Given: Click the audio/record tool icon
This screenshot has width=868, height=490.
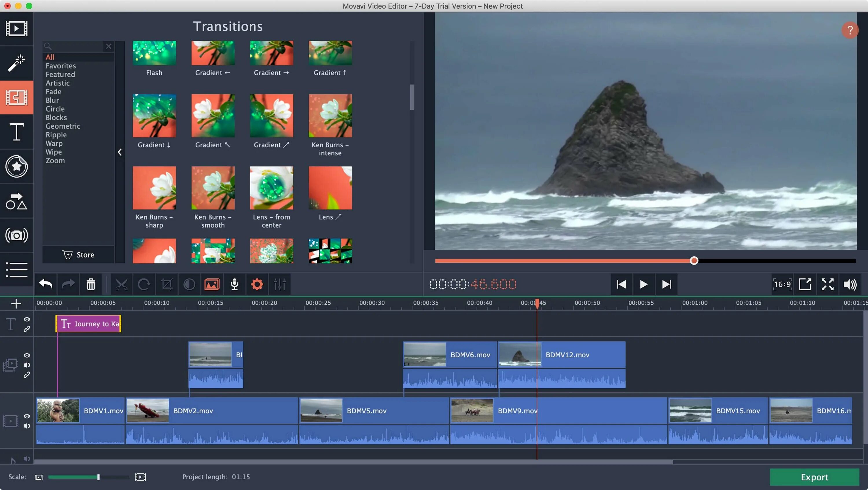Looking at the screenshot, I should click(x=234, y=285).
